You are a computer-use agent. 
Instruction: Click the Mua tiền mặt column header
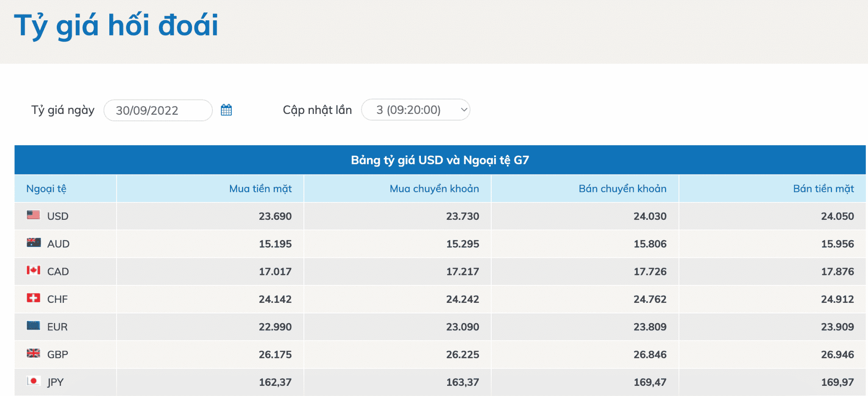260,189
